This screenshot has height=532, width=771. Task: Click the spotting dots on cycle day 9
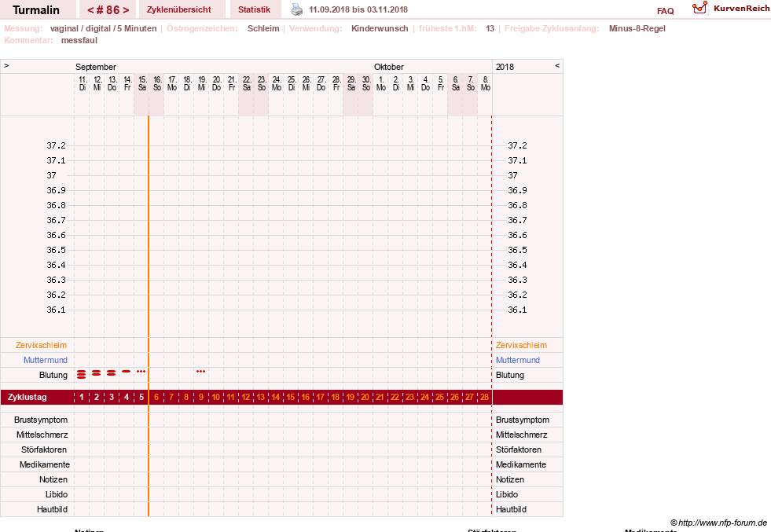[200, 371]
